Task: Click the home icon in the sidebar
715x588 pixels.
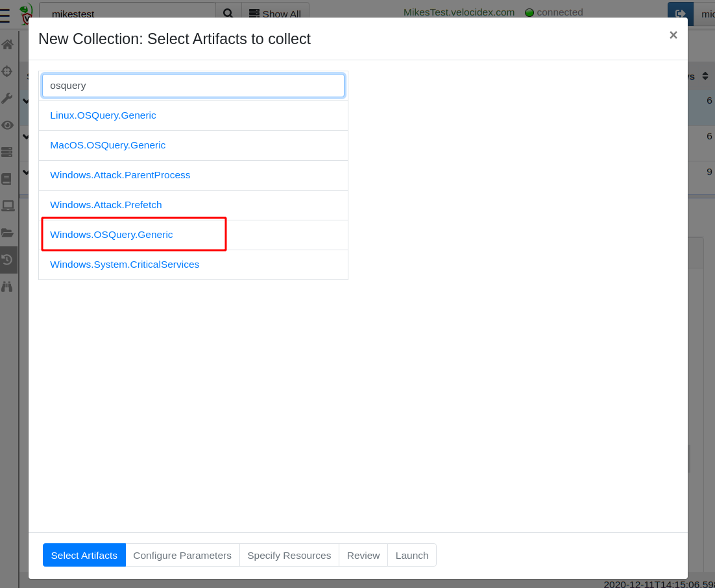Action: click(x=8, y=45)
